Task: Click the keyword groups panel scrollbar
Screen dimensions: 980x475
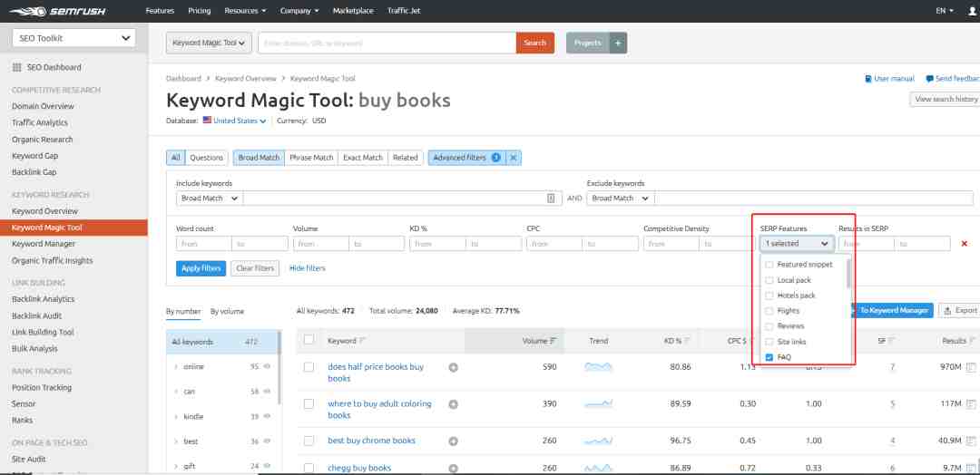Action: pos(279,368)
